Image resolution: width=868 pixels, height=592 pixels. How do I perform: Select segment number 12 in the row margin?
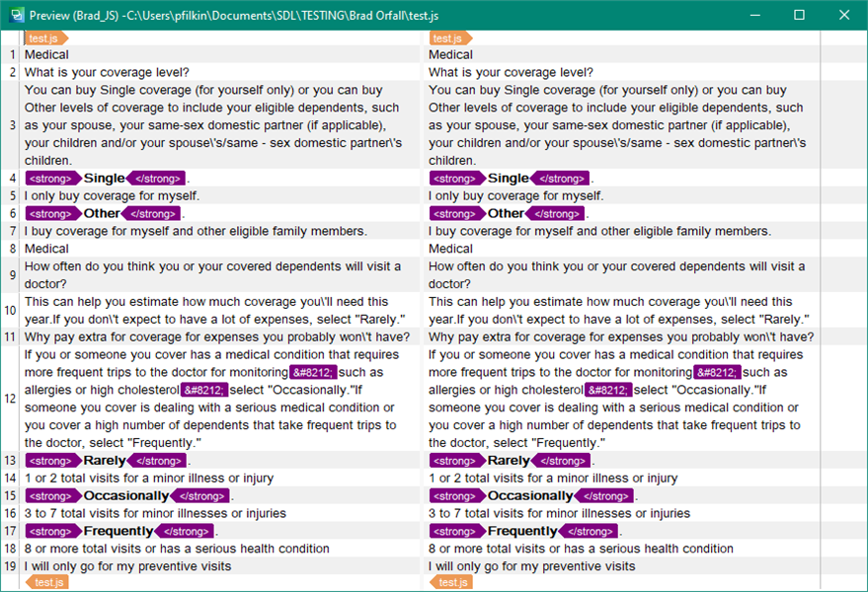click(10, 399)
